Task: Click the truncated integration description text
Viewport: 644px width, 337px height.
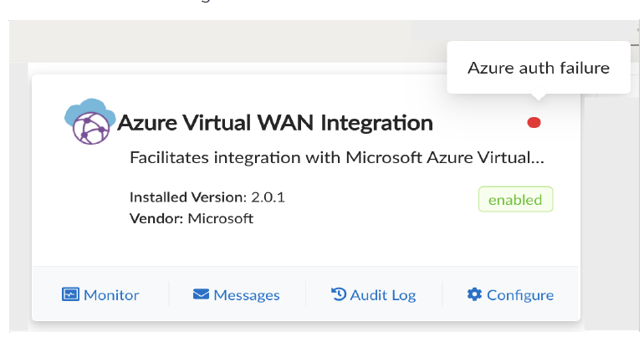Action: [339, 157]
